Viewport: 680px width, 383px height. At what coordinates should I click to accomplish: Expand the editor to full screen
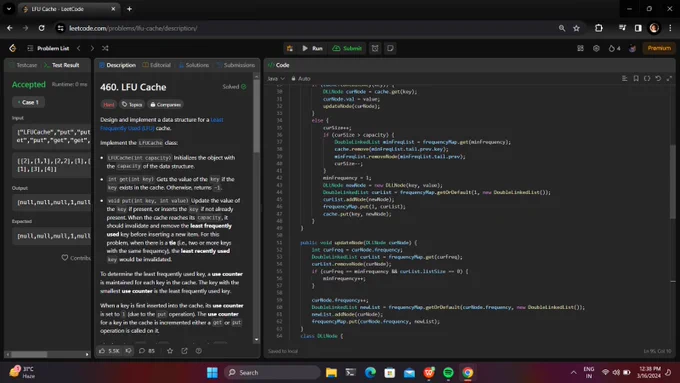(x=669, y=79)
